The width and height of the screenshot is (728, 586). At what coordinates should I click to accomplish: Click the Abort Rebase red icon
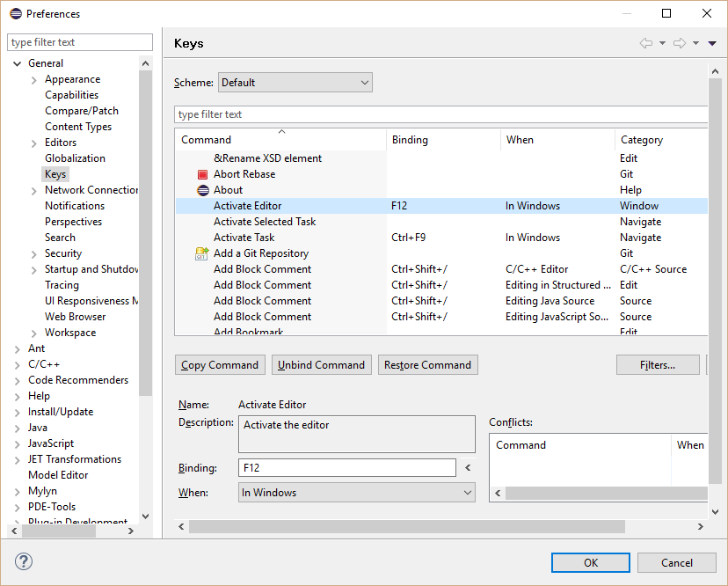coord(202,174)
